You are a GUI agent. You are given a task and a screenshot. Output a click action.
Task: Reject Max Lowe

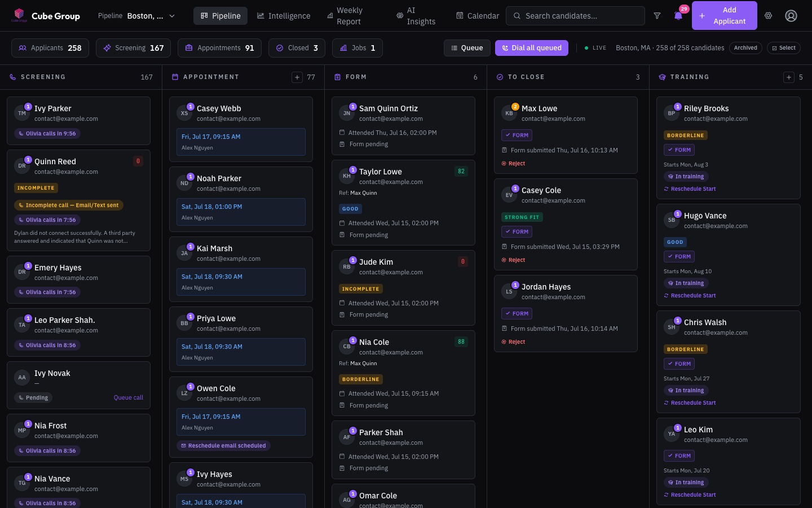click(513, 164)
